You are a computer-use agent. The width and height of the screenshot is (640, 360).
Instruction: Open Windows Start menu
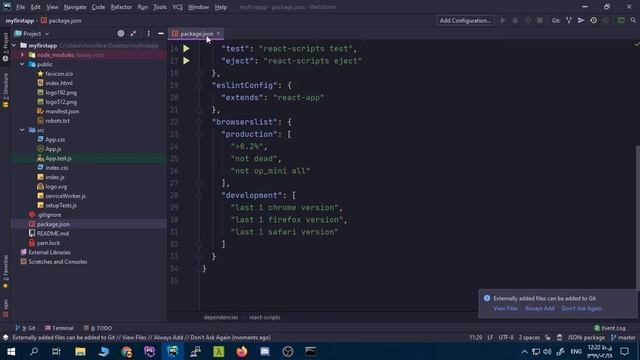coord(11,351)
